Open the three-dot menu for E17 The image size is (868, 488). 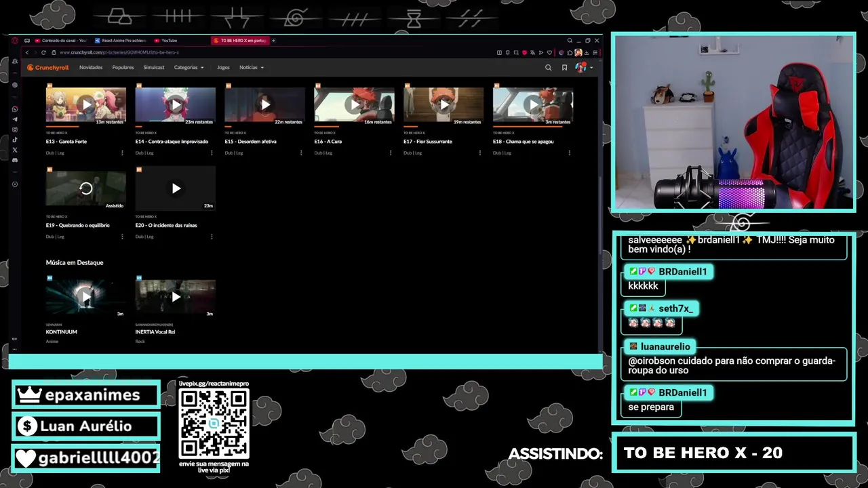point(480,153)
